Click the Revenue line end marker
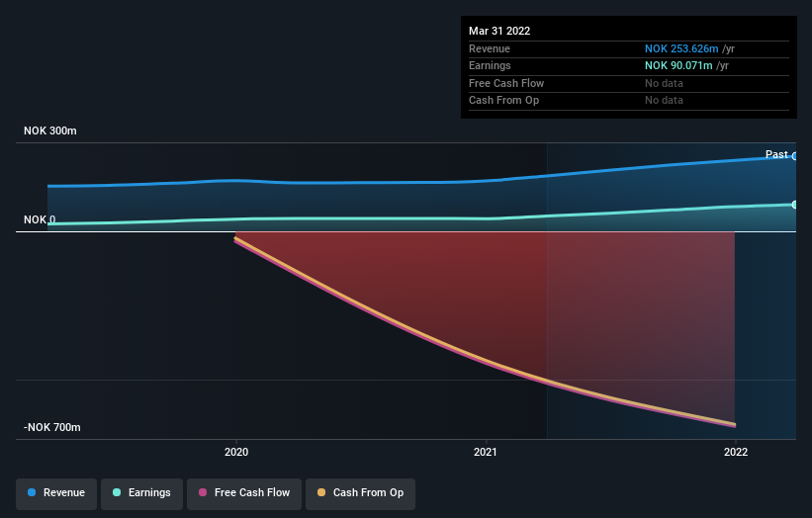Screen dimensions: 812x518 click(x=795, y=156)
